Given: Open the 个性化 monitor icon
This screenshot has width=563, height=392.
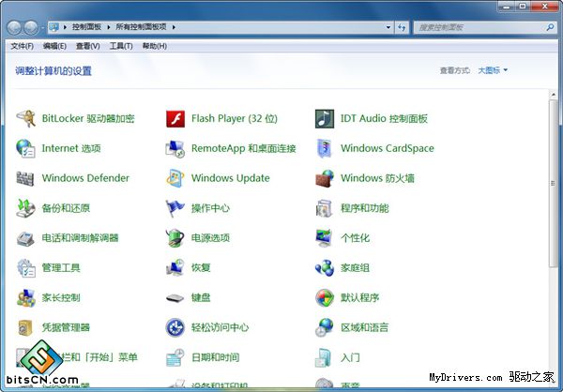Looking at the screenshot, I should point(325,237).
